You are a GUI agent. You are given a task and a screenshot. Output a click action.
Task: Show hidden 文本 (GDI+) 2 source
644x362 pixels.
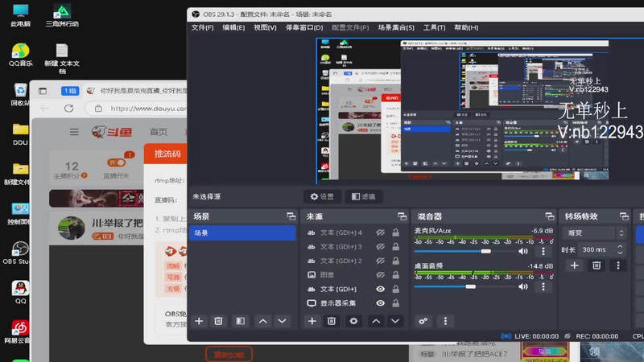380,261
